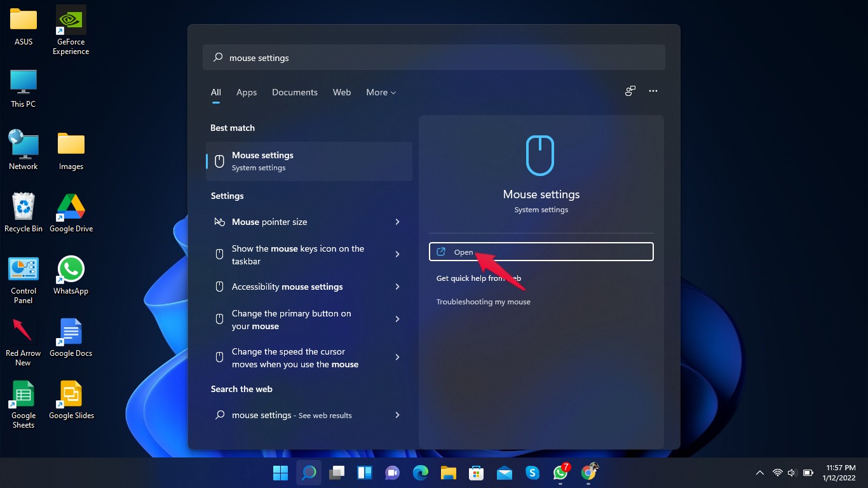This screenshot has width=868, height=488.
Task: Select the Recycle Bin icon
Action: [24, 213]
